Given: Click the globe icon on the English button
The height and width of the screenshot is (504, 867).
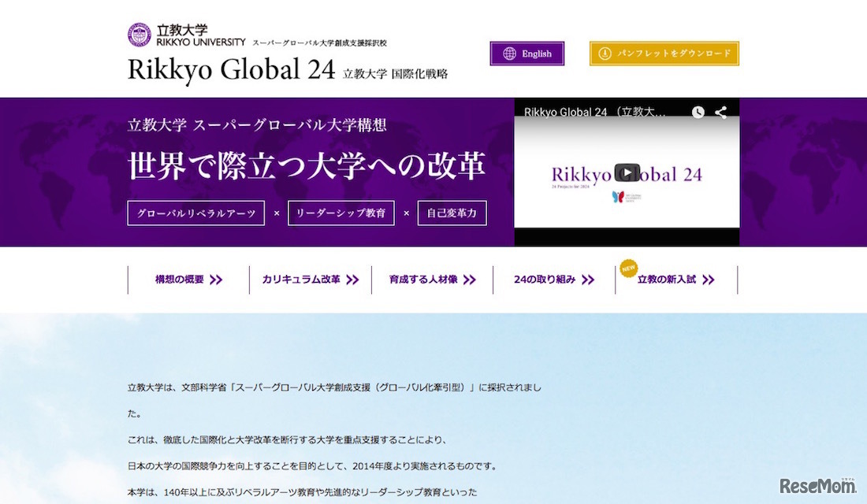Looking at the screenshot, I should [x=509, y=54].
